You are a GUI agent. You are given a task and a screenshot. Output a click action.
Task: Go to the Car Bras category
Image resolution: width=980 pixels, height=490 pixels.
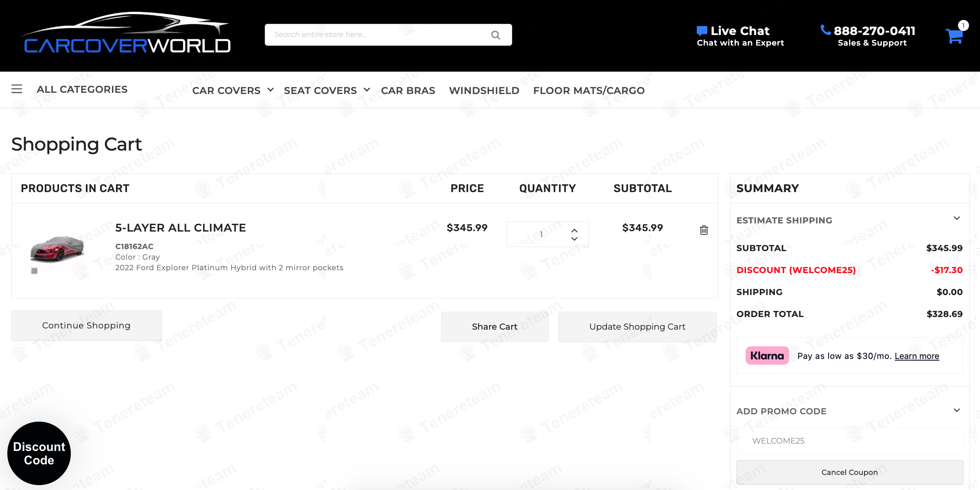point(408,90)
